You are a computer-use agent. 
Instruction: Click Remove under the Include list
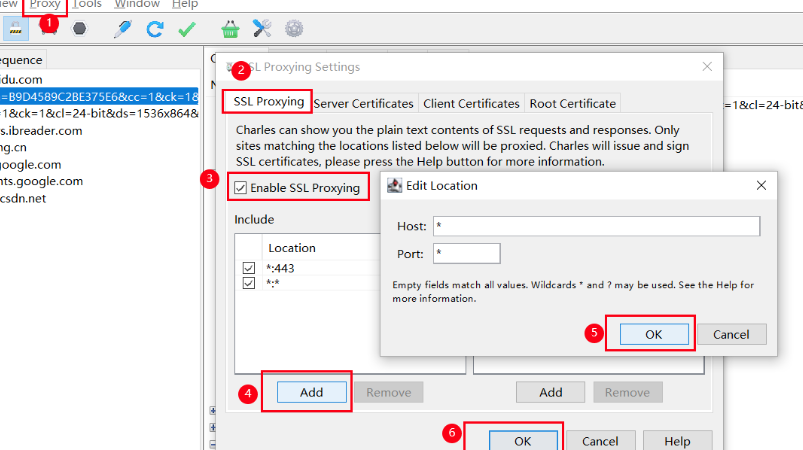(x=389, y=392)
